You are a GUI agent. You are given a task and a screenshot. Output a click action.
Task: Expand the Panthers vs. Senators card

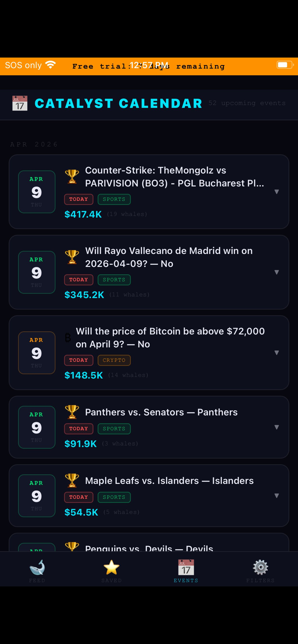coord(276,427)
